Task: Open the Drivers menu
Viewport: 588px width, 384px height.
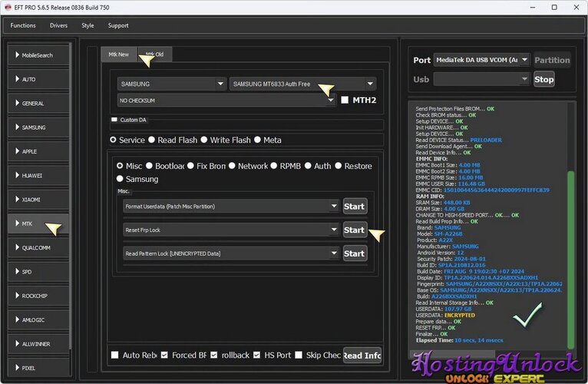Action: click(x=58, y=25)
